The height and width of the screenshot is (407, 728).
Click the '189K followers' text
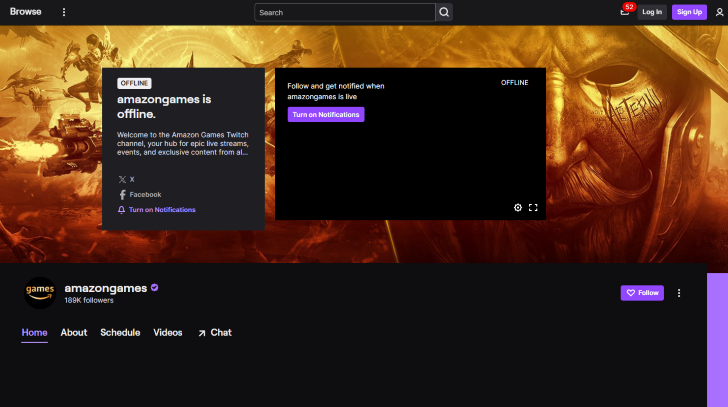pyautogui.click(x=89, y=300)
